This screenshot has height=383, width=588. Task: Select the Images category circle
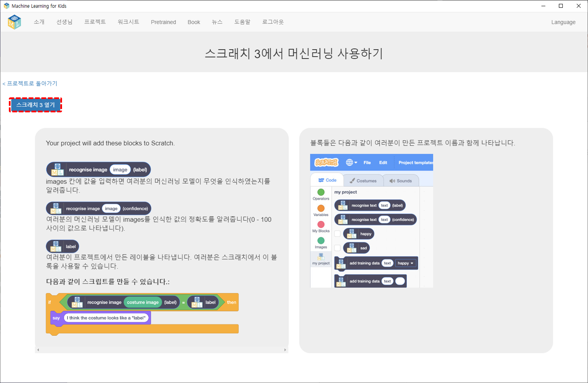tap(321, 241)
